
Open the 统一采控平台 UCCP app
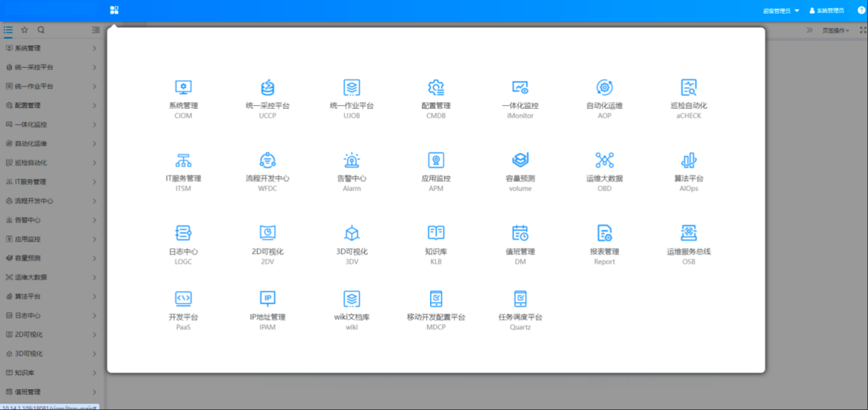point(267,97)
